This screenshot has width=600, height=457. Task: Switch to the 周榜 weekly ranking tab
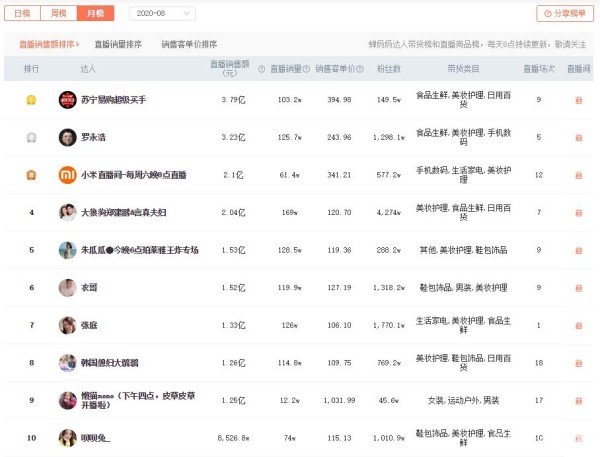click(x=59, y=13)
